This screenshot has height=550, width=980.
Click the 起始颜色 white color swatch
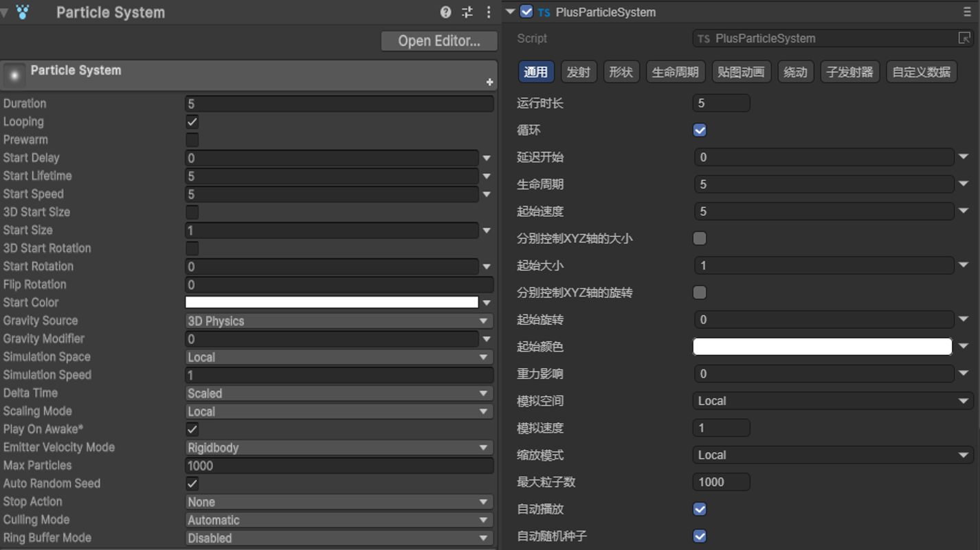(823, 347)
